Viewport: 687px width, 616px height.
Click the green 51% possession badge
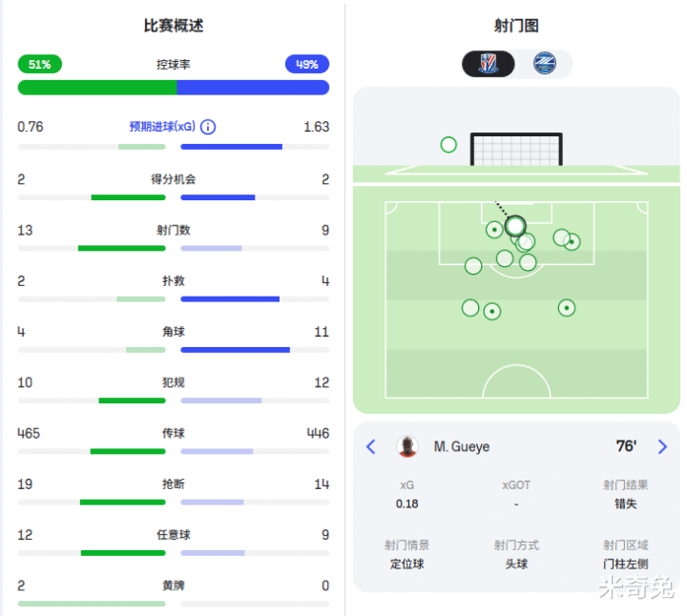click(x=39, y=64)
